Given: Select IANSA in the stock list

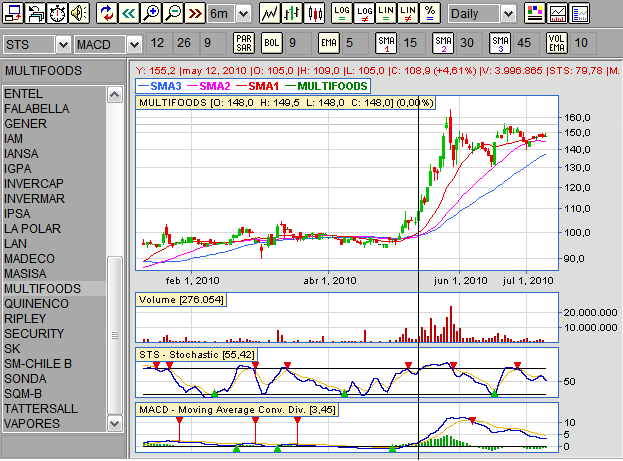Looking at the screenshot, I should [54, 154].
